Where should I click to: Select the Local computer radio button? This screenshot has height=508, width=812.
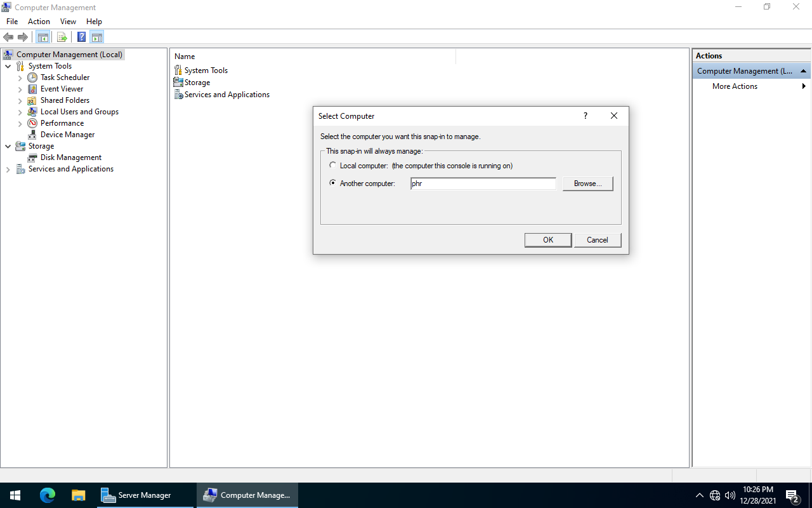coord(332,164)
